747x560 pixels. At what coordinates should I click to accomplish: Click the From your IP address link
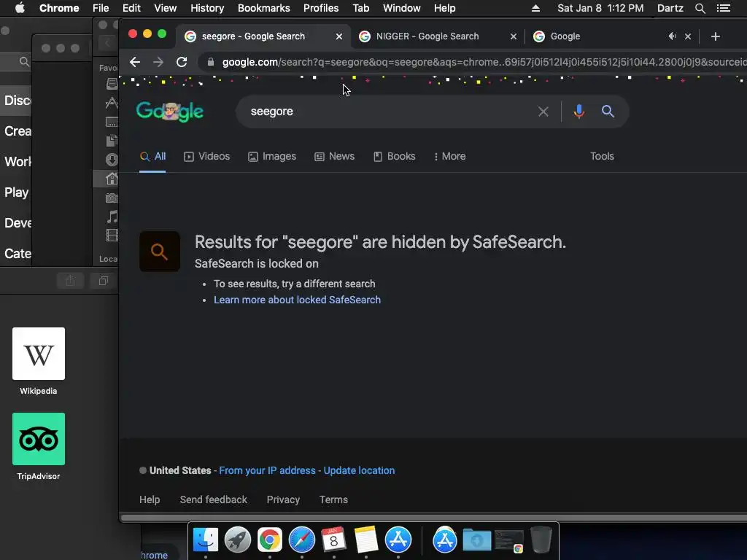tap(267, 470)
